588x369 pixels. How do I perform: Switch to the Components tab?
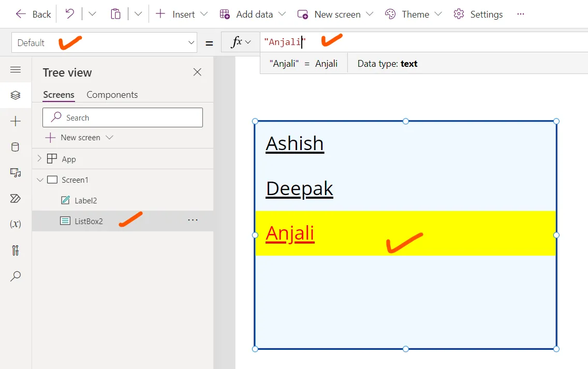(112, 94)
